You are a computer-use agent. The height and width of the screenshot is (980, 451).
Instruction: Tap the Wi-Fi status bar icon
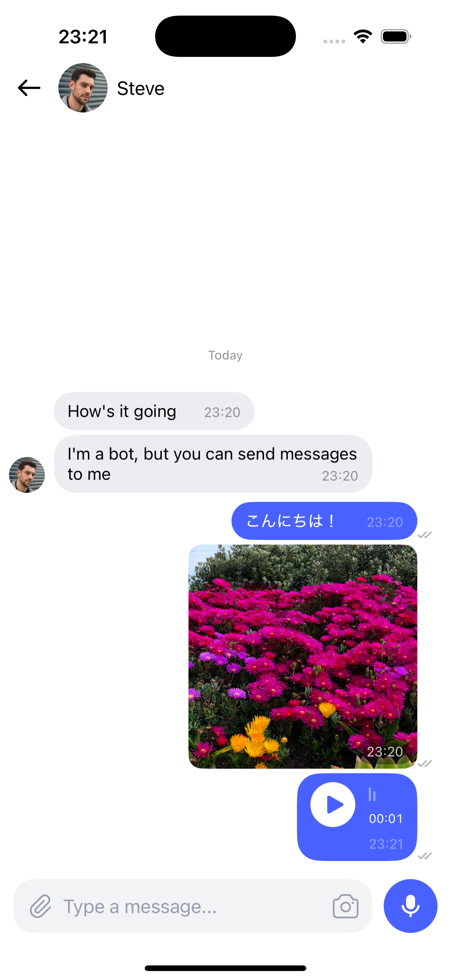point(363,37)
